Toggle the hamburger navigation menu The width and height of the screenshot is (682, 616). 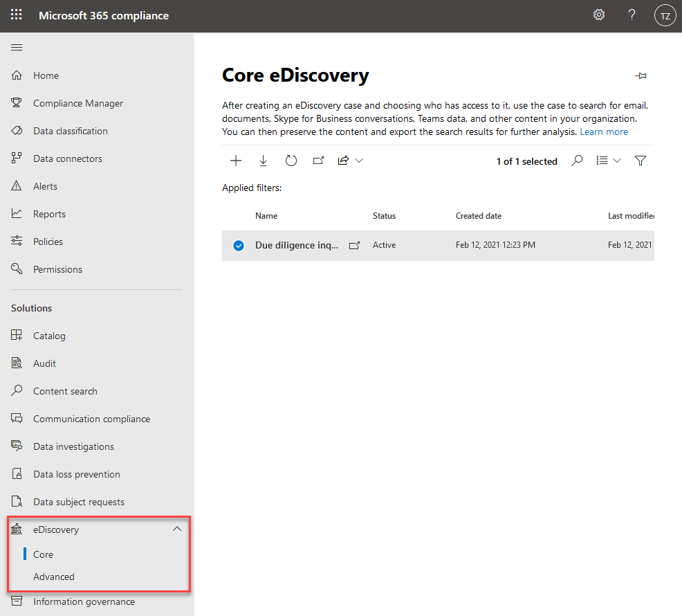[17, 47]
